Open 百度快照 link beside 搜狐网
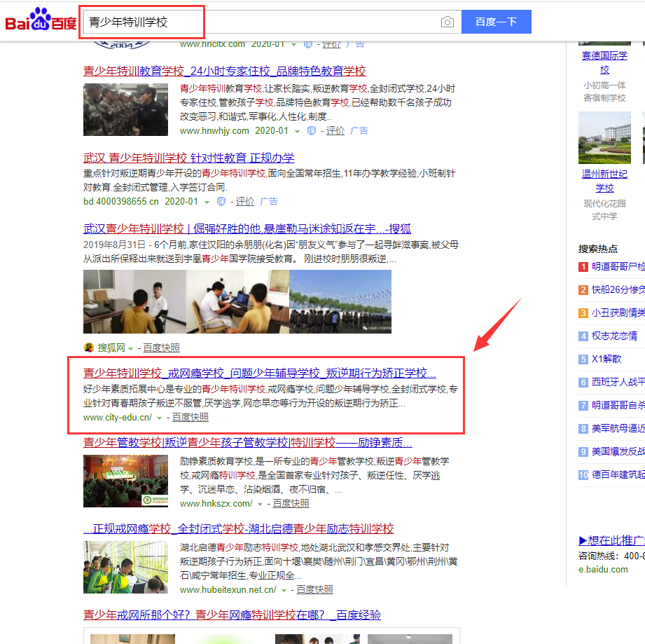Image resolution: width=645 pixels, height=644 pixels. (x=161, y=348)
